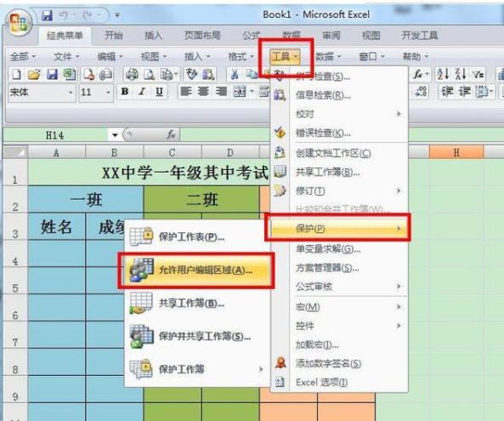The height and width of the screenshot is (421, 504).
Task: Click the Copy icon
Action: pyautogui.click(x=252, y=74)
